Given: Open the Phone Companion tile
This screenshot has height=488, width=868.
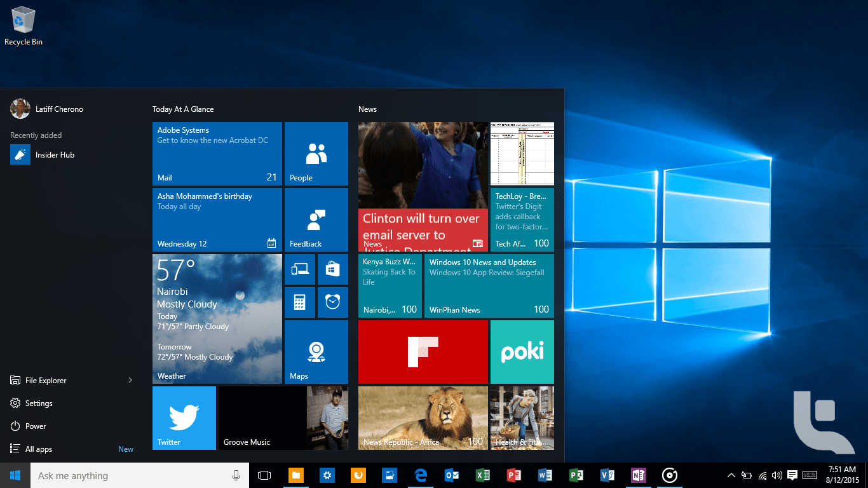Looking at the screenshot, I should click(300, 269).
